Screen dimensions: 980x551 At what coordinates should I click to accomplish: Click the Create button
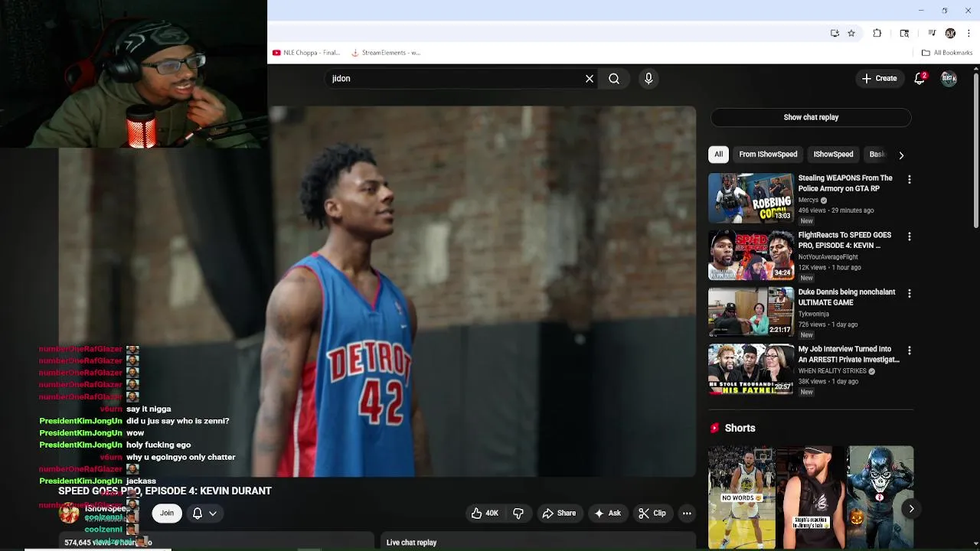[879, 78]
